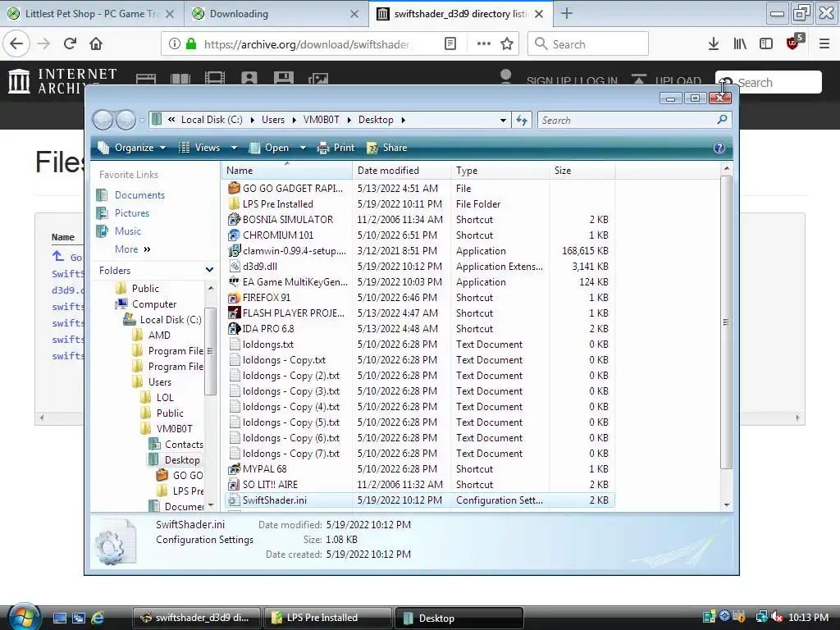Bookmark this page with star icon
The image size is (840, 630).
pos(507,44)
